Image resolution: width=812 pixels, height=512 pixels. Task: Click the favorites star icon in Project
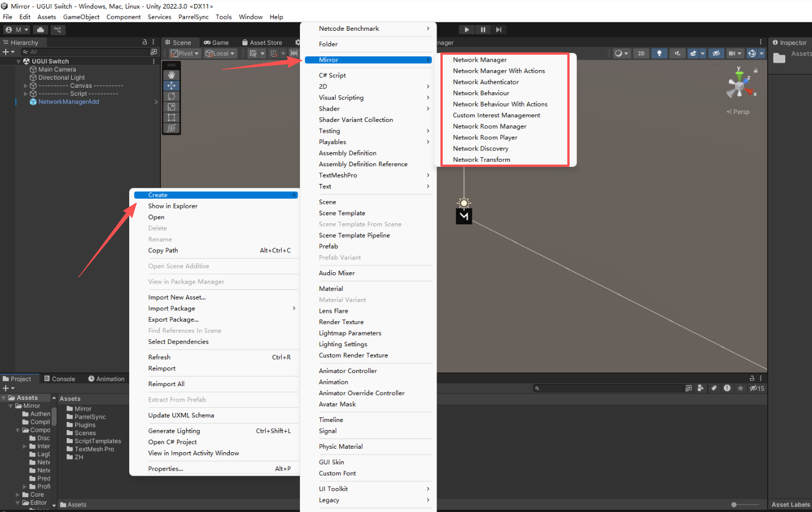740,388
